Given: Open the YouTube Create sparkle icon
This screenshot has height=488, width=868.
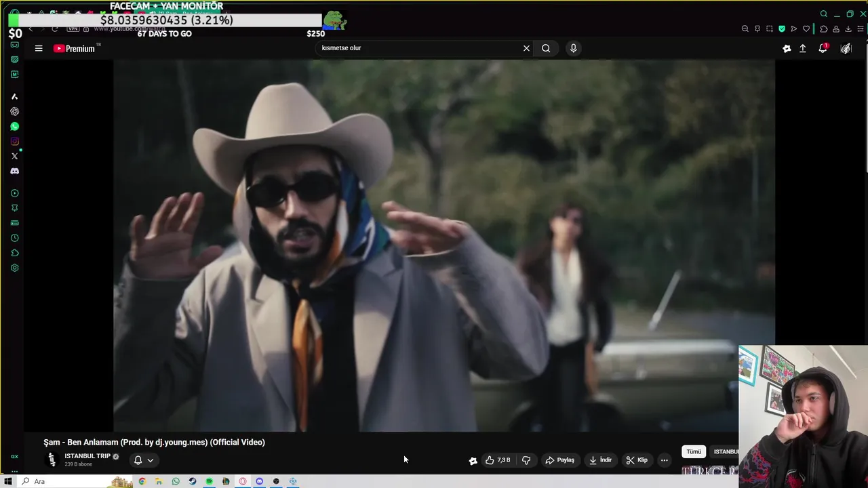Looking at the screenshot, I should [787, 48].
